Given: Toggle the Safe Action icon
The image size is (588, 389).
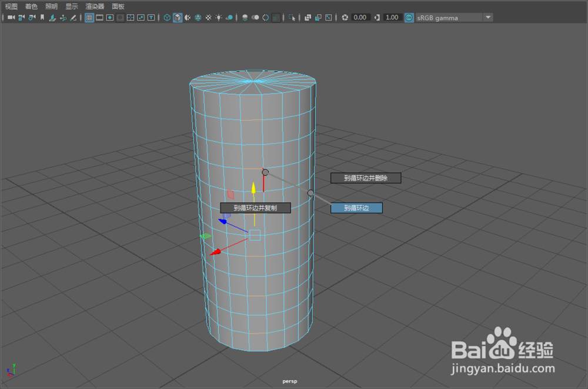Looking at the screenshot, I should click(141, 18).
